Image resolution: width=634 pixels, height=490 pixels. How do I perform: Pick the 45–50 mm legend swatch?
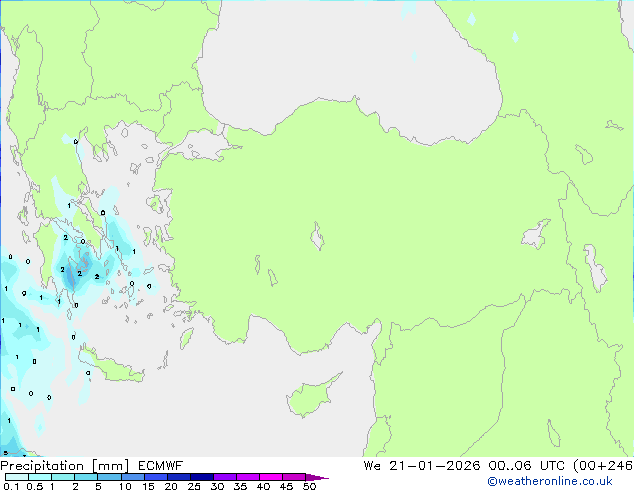click(294, 477)
